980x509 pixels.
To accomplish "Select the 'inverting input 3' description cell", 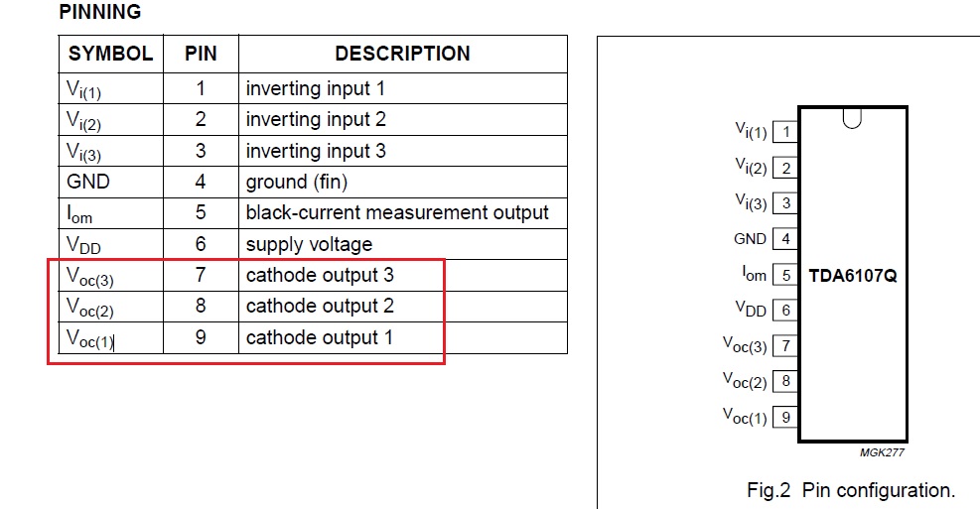I will pyautogui.click(x=316, y=151).
